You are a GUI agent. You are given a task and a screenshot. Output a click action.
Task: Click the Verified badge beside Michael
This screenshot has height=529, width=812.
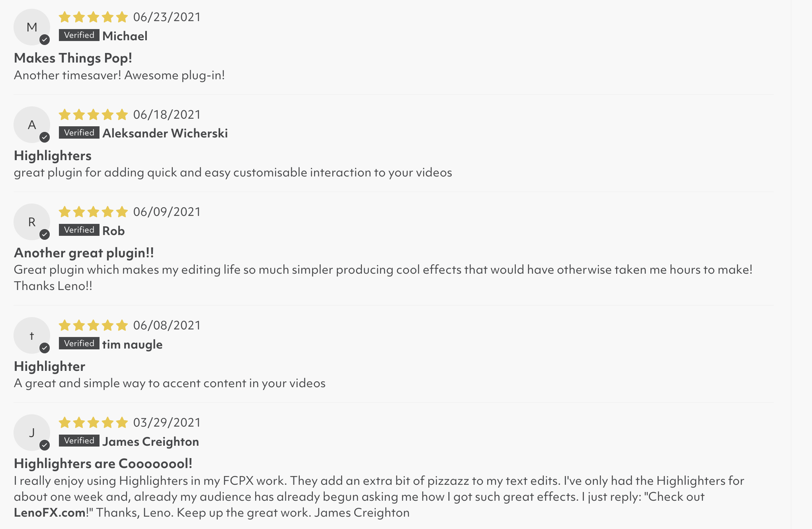(x=79, y=35)
